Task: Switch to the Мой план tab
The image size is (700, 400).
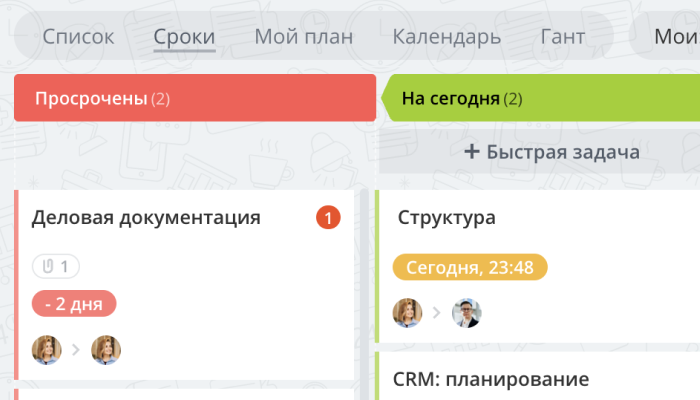Action: click(x=304, y=38)
